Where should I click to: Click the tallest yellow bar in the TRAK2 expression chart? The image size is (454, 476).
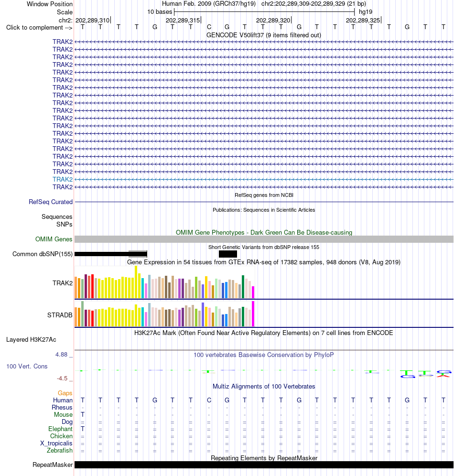click(136, 282)
